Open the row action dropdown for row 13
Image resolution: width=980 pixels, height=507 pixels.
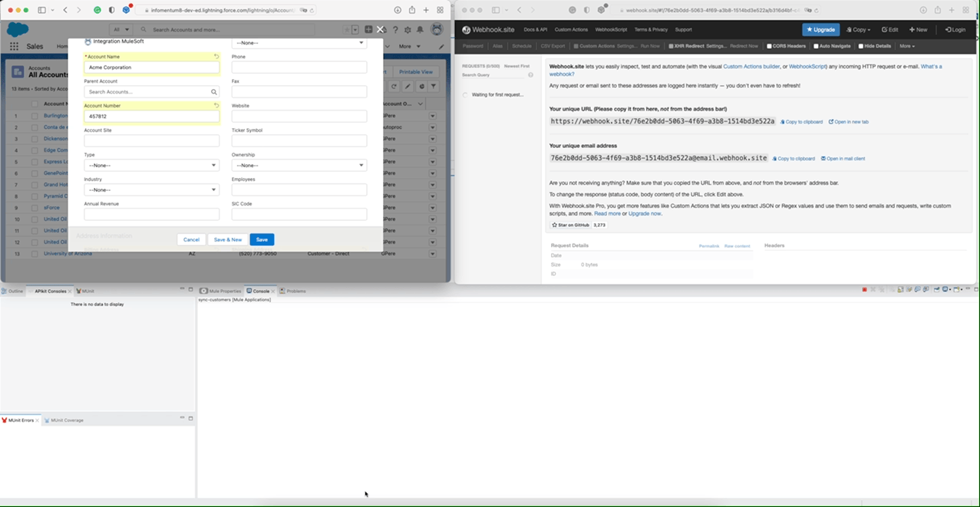pyautogui.click(x=432, y=254)
